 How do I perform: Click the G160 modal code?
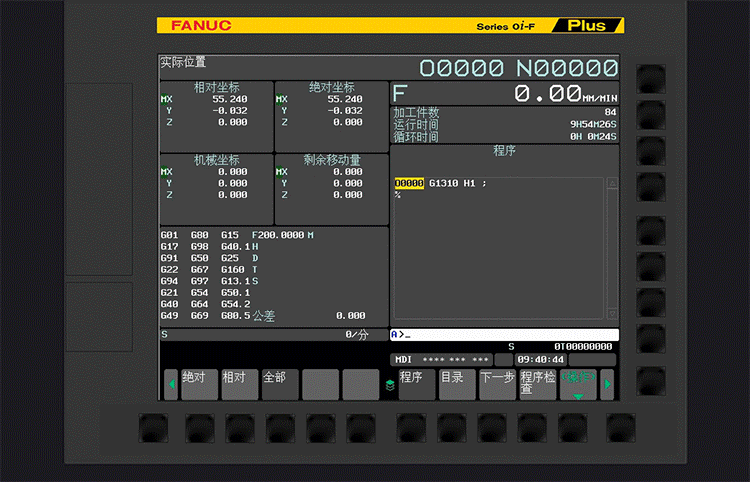click(x=232, y=269)
